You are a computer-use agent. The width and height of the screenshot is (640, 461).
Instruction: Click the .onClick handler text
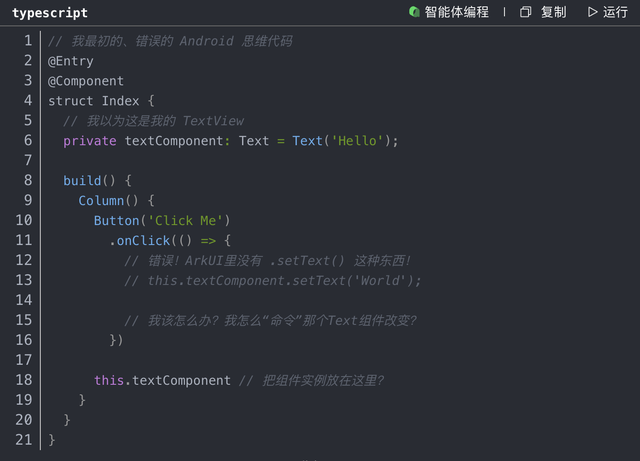point(140,240)
